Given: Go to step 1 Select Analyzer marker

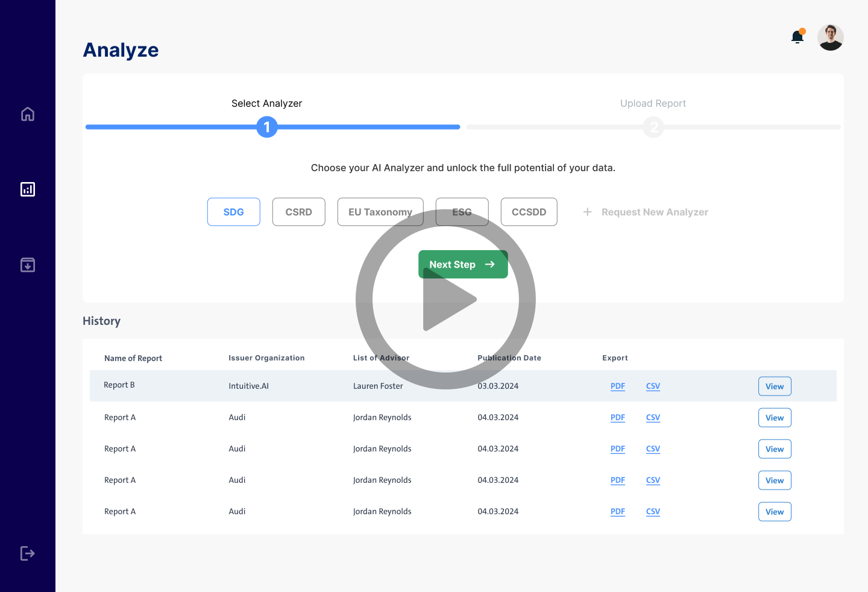Looking at the screenshot, I should click(x=267, y=127).
